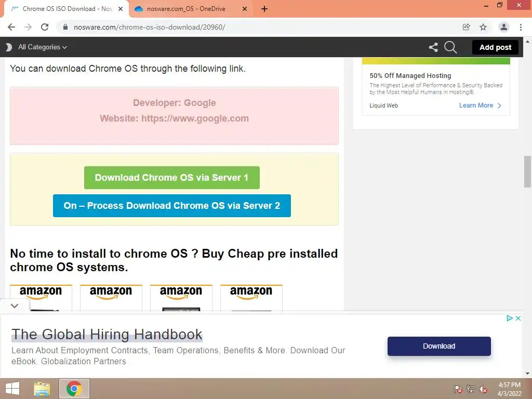The height and width of the screenshot is (399, 532).
Task: Open Chrome three-dot menu
Action: tap(521, 27)
